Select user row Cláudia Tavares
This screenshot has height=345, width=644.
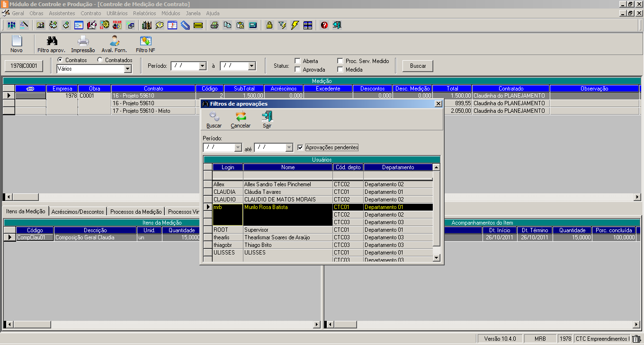[x=318, y=192]
